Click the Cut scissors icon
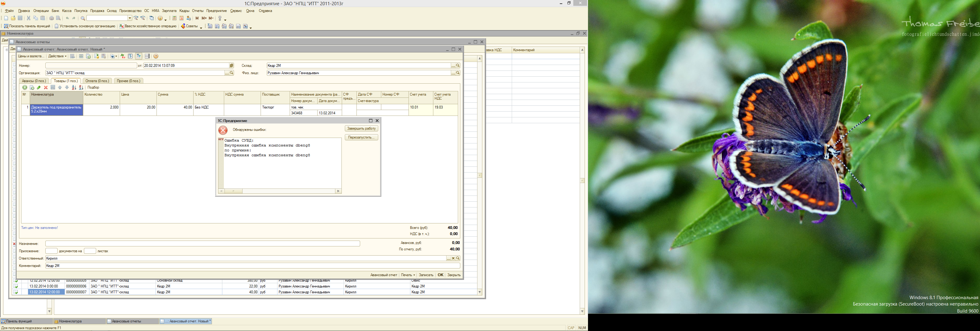Image resolution: width=980 pixels, height=331 pixels. (x=28, y=18)
